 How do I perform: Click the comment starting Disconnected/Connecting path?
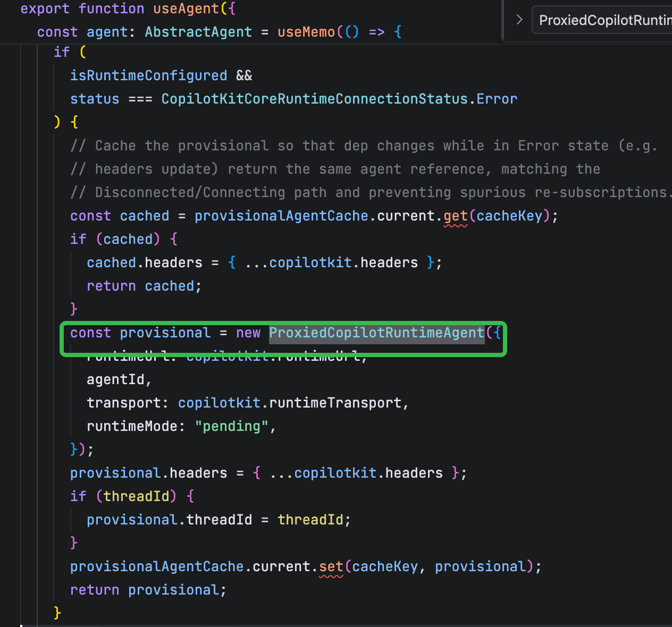371,192
